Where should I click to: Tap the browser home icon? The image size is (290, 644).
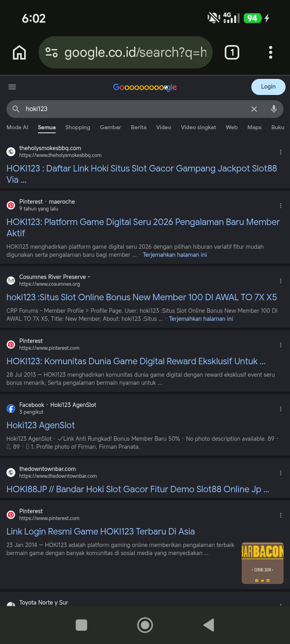click(x=19, y=52)
